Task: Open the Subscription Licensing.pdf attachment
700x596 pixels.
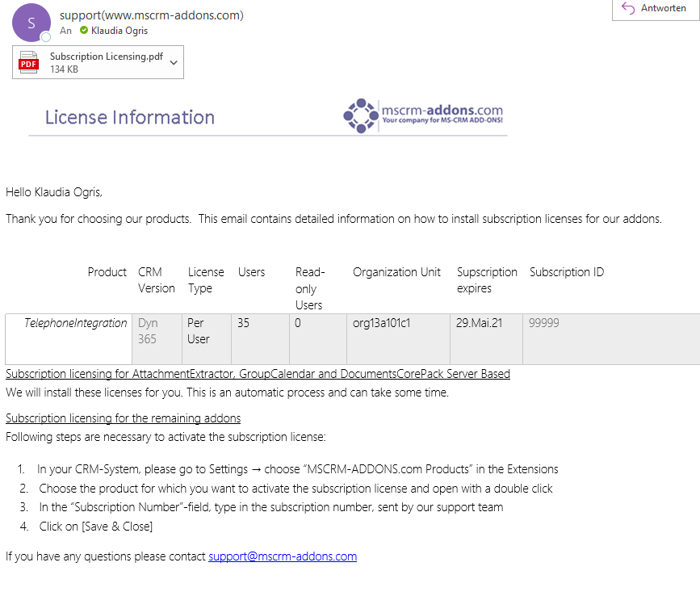Action: 98,62
